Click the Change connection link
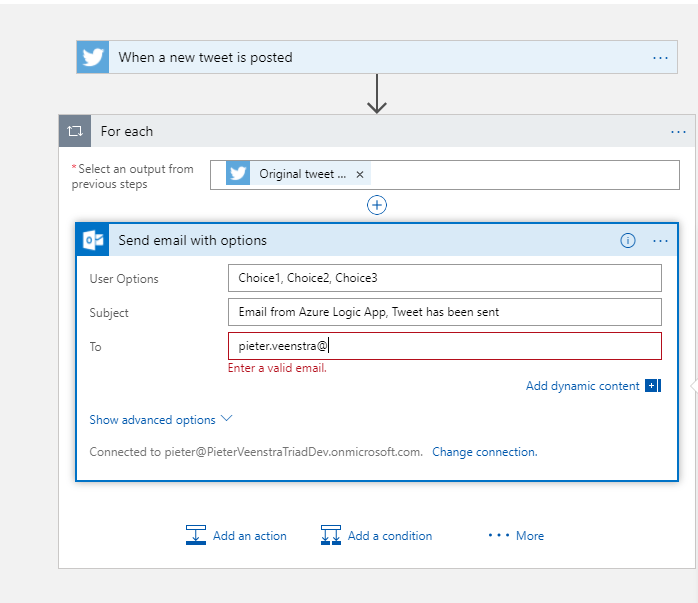Image resolution: width=698 pixels, height=603 pixels. [484, 452]
